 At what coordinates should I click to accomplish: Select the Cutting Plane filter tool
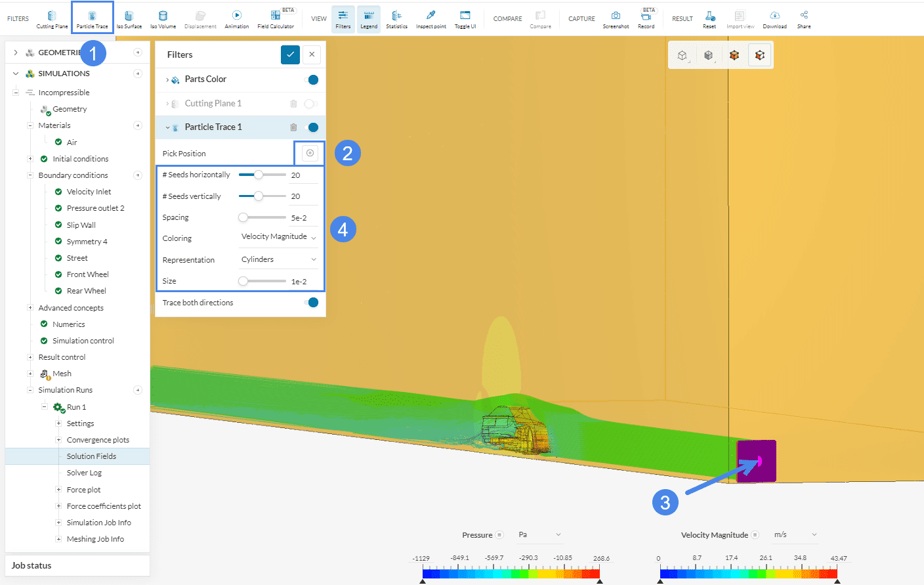(x=52, y=18)
